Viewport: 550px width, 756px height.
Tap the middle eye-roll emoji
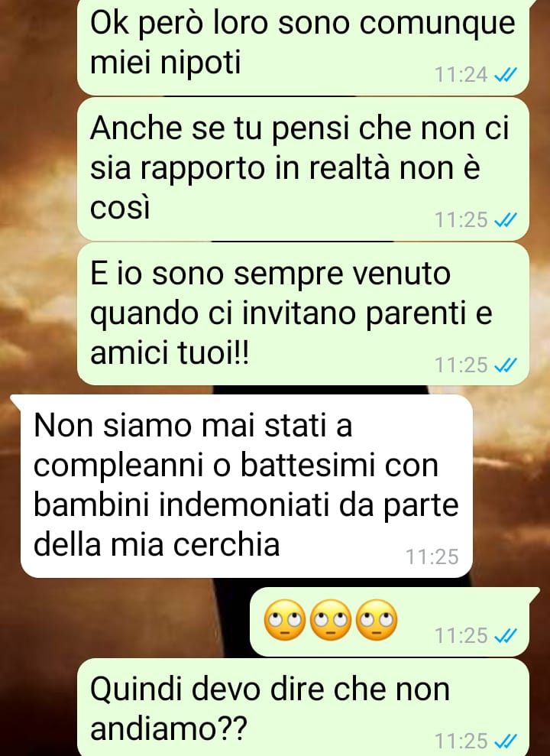click(331, 620)
